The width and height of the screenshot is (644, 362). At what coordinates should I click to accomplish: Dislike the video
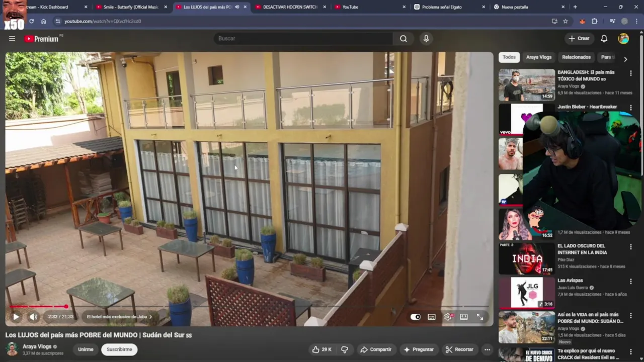[345, 349]
